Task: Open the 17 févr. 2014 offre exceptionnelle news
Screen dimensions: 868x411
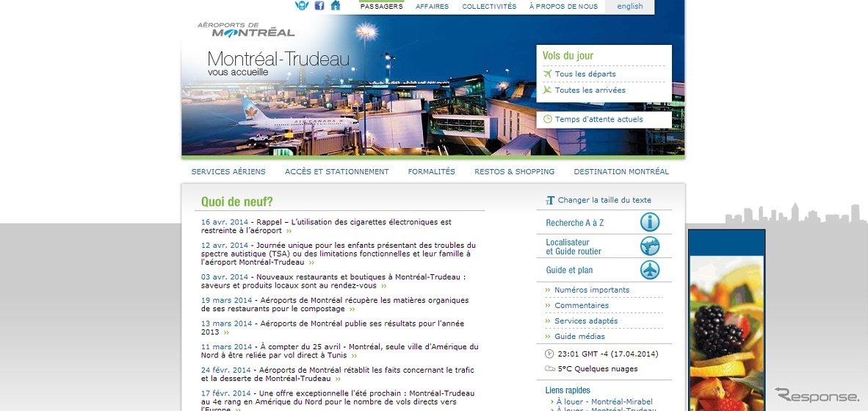Action: coord(338,400)
